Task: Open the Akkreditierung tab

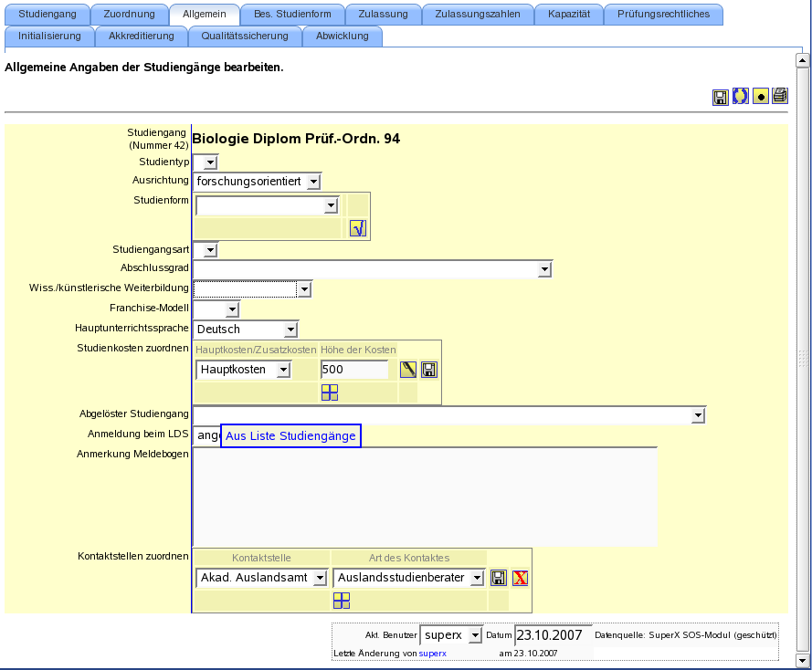Action: click(x=142, y=36)
